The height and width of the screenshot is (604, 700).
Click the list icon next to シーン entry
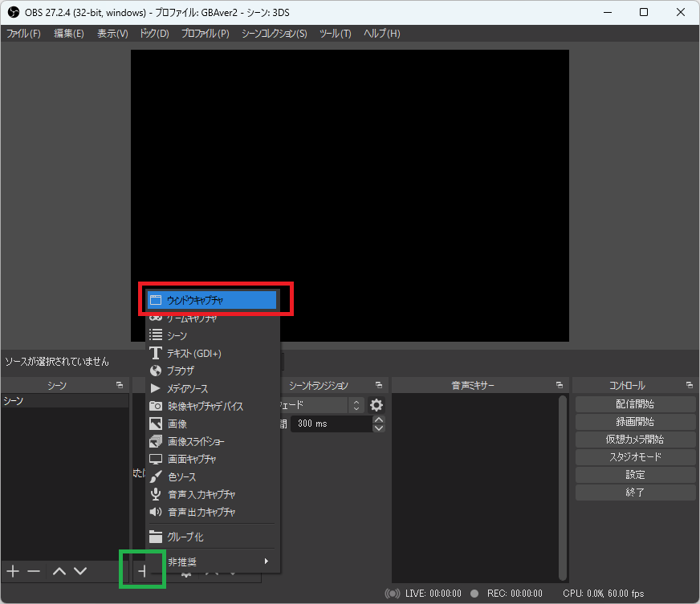[156, 335]
